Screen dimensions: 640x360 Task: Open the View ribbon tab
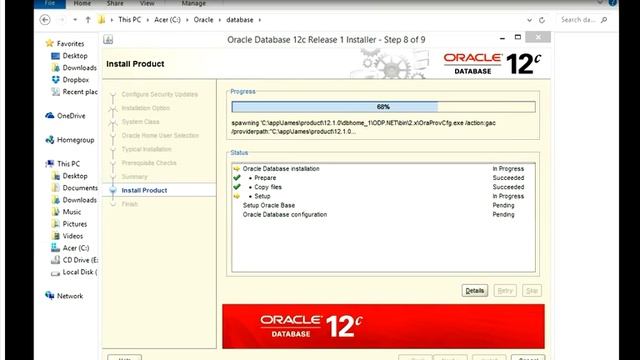[147, 3]
